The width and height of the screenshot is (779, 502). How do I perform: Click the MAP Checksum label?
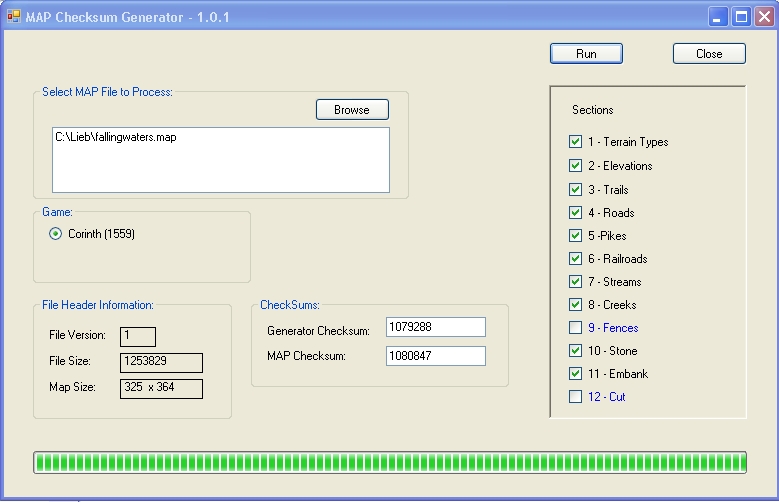point(306,356)
